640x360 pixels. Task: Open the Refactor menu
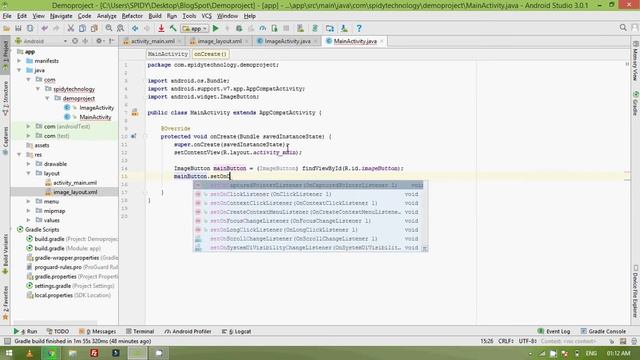[132, 16]
